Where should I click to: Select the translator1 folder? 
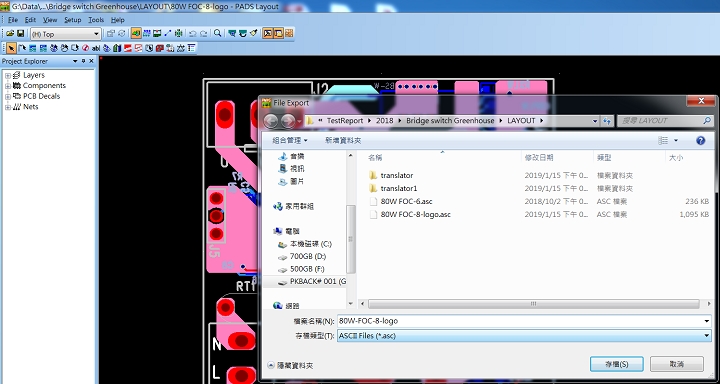coord(399,188)
